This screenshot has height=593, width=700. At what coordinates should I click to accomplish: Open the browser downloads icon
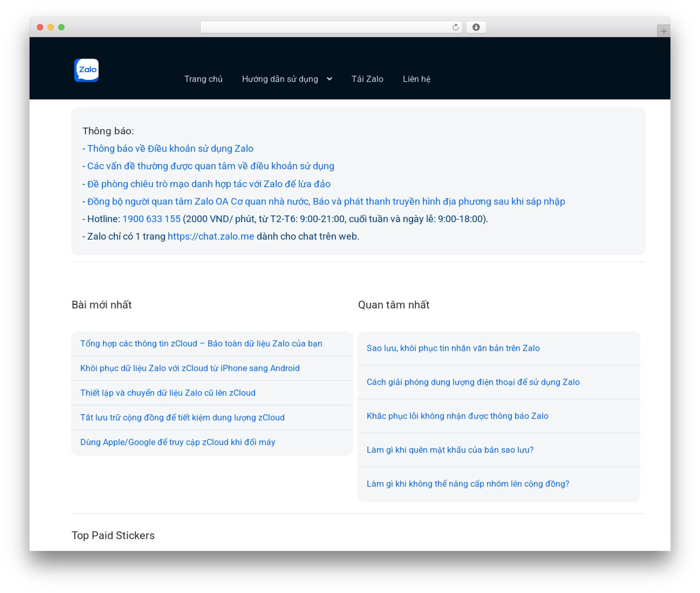click(x=476, y=27)
